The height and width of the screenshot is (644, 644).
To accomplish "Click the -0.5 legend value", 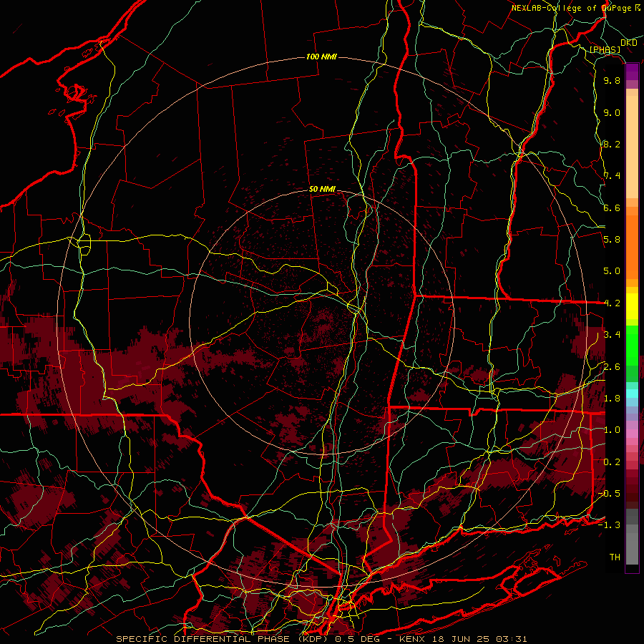I will 610,494.
